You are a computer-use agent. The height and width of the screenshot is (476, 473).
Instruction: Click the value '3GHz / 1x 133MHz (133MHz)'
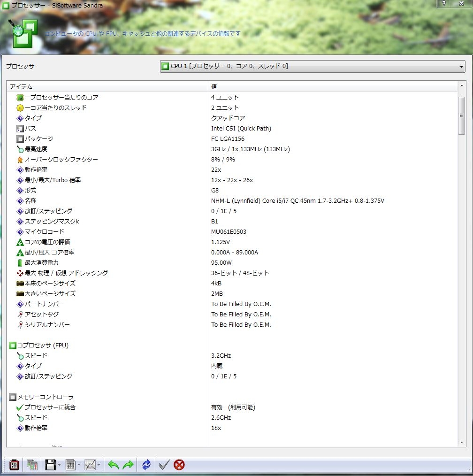click(x=251, y=149)
